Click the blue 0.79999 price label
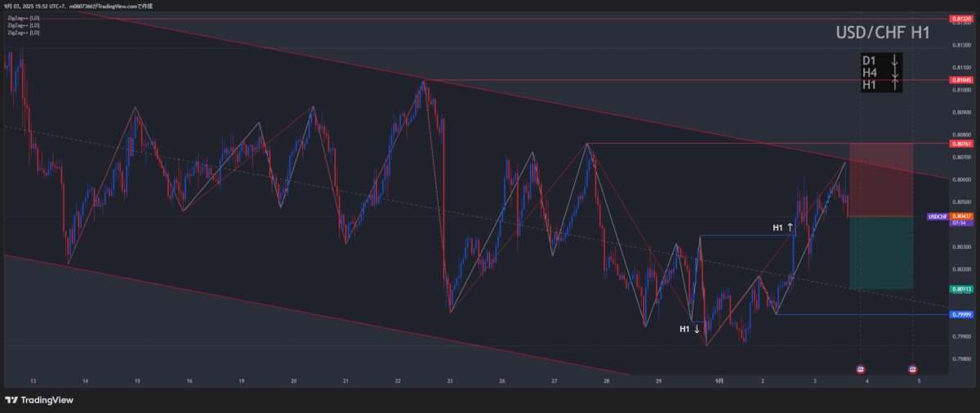Screen dimensions: 980x413 click(x=960, y=314)
